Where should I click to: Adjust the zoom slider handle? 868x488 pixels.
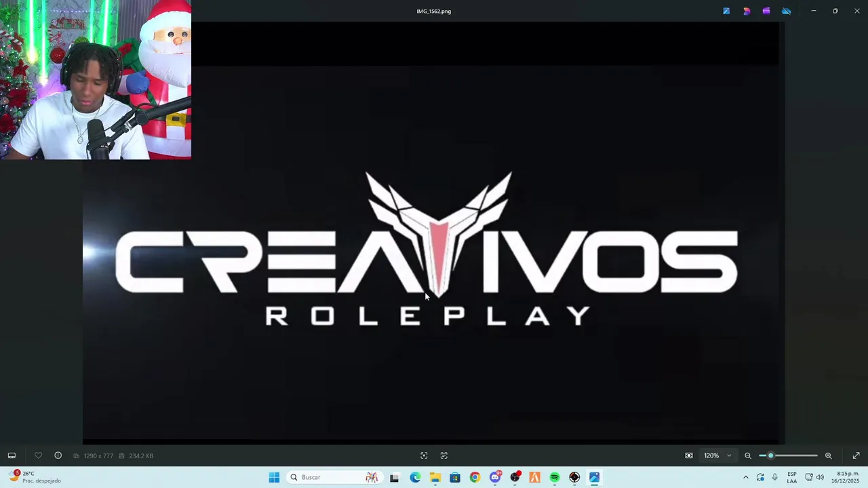[x=770, y=455]
